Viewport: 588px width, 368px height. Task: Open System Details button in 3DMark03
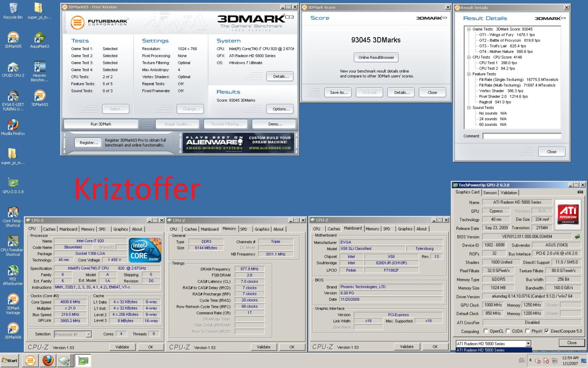click(x=280, y=77)
